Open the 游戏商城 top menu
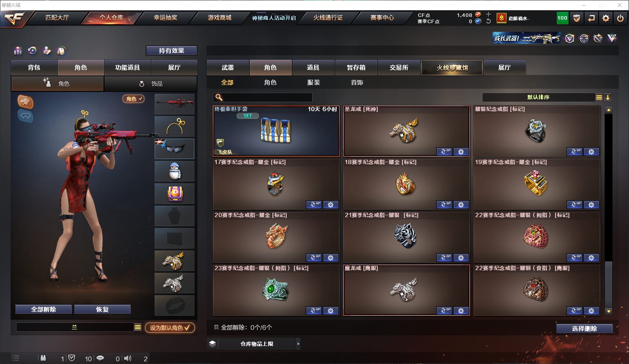 (219, 18)
